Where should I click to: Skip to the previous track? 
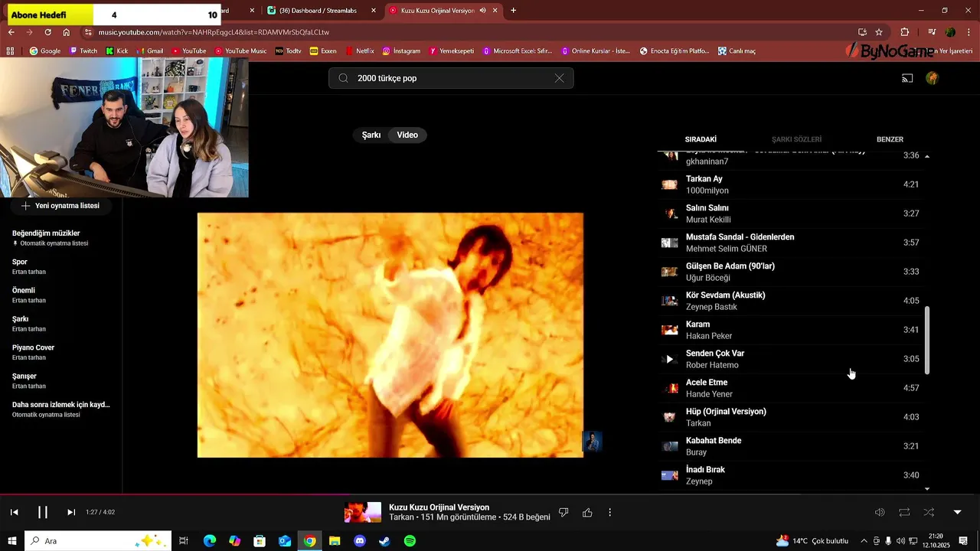click(14, 512)
